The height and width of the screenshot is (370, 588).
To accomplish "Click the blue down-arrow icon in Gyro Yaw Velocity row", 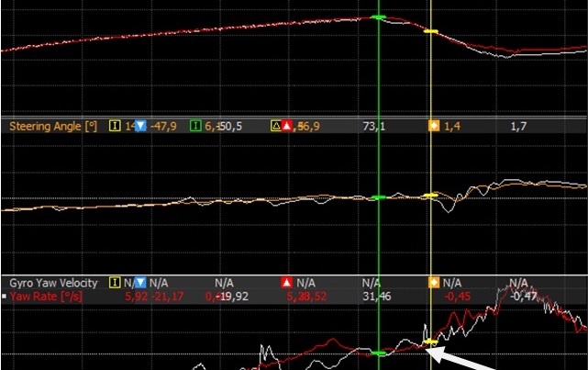I will pos(140,283).
